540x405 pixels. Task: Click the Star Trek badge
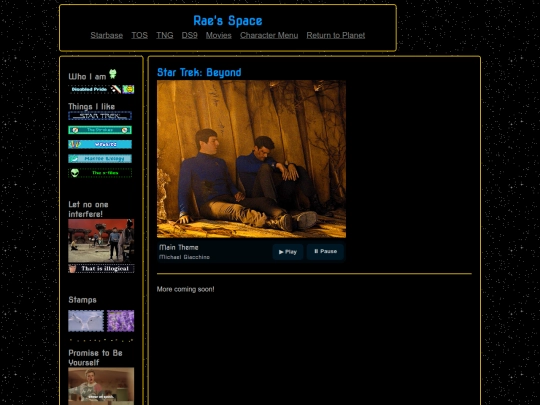click(x=100, y=116)
